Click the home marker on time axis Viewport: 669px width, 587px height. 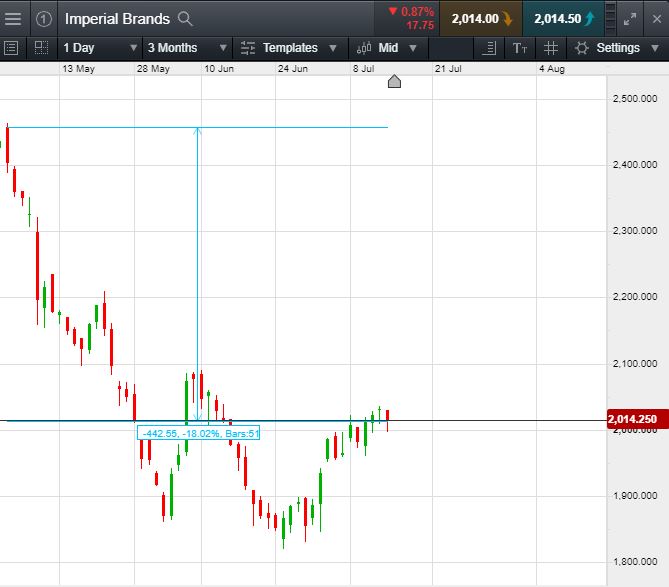394,81
